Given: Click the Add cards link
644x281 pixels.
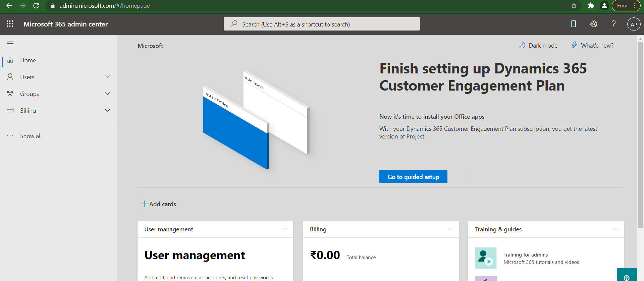Looking at the screenshot, I should point(158,204).
